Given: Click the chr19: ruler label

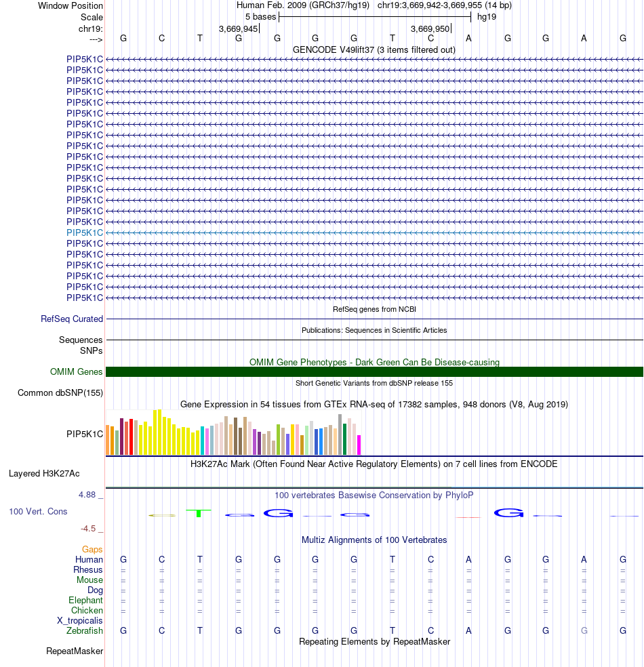Looking at the screenshot, I should (x=91, y=28).
